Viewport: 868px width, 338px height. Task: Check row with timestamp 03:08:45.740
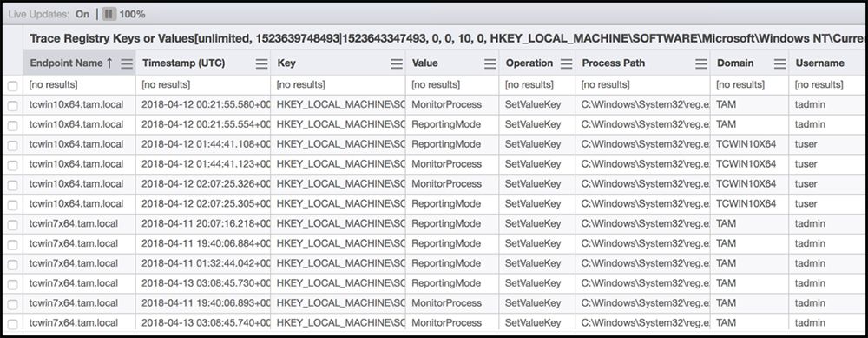[x=12, y=324]
